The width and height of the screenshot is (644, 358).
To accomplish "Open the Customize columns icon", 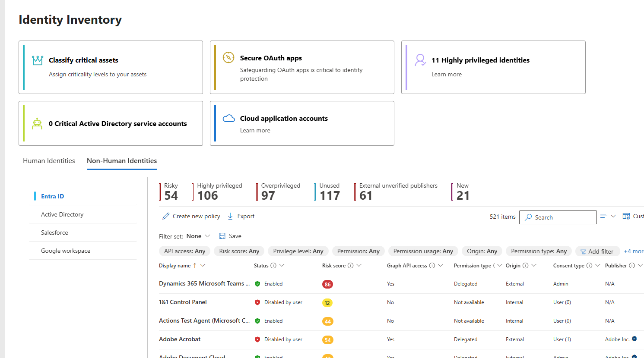I will (626, 216).
